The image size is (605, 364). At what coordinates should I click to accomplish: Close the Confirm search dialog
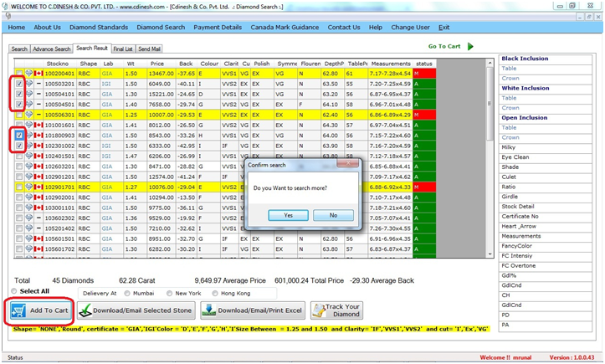[347, 163]
